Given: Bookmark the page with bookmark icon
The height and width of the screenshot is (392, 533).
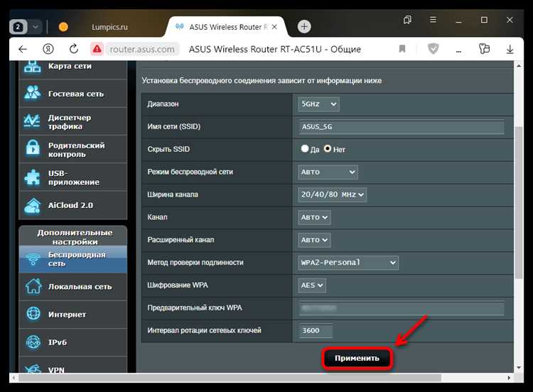Looking at the screenshot, I should [402, 49].
